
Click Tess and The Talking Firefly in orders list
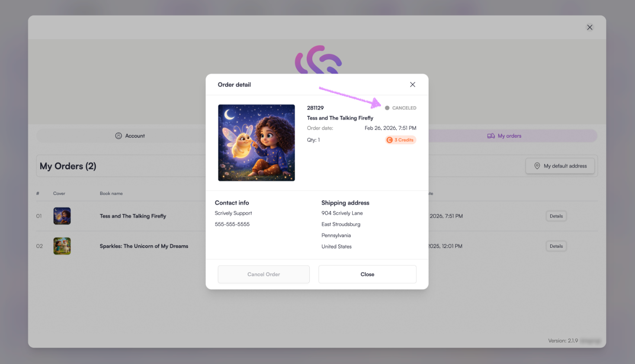click(x=133, y=216)
